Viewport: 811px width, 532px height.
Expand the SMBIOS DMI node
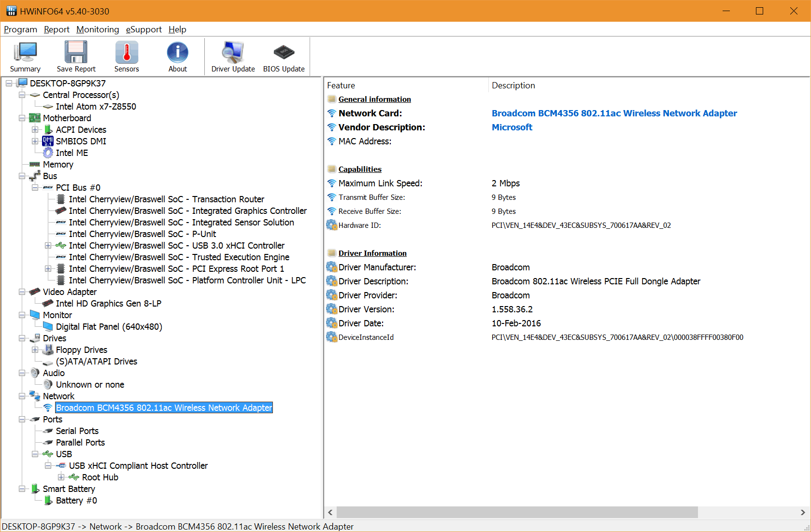coord(35,141)
